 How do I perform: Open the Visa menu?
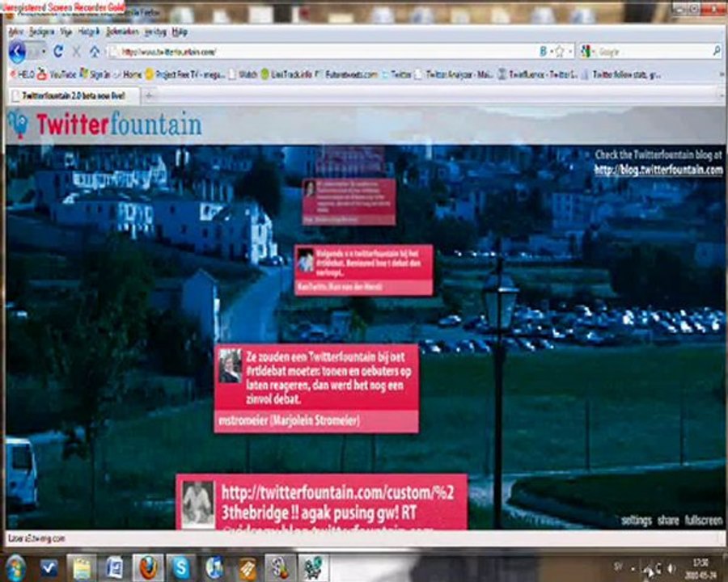66,32
